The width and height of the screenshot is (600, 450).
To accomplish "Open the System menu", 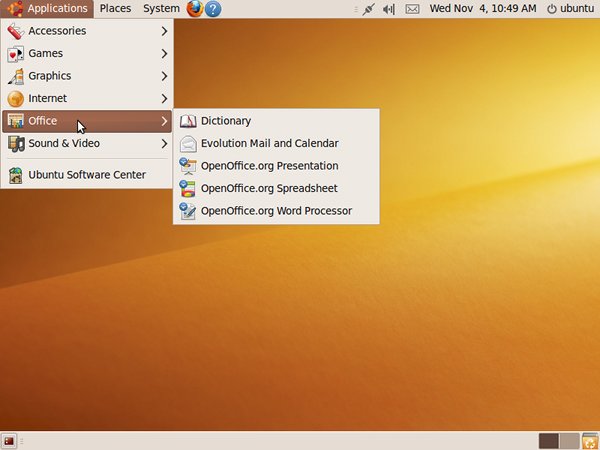I will 161,9.
